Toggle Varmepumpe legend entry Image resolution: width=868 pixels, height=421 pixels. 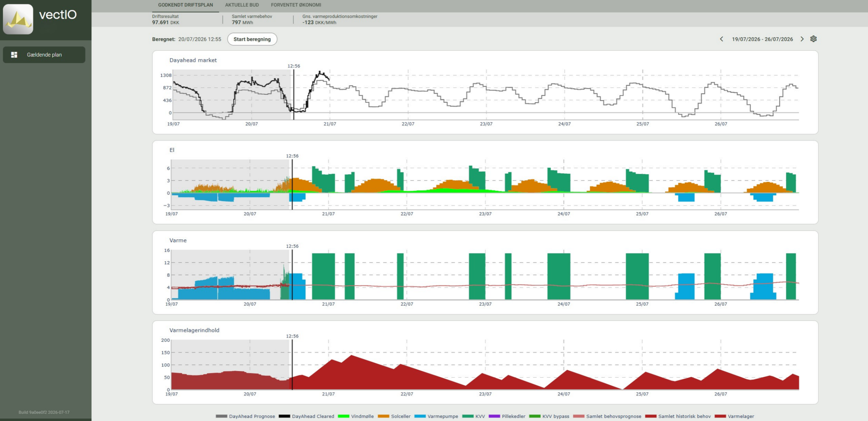click(436, 416)
